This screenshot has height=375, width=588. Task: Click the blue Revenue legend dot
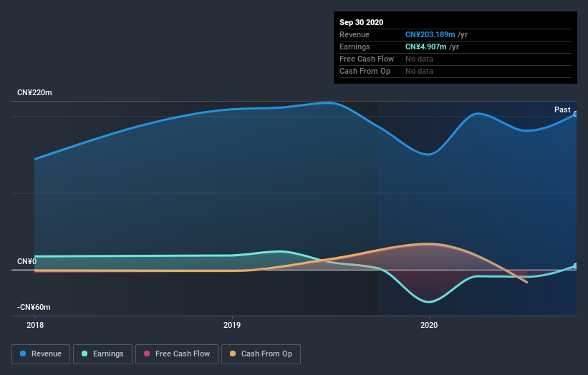click(23, 354)
